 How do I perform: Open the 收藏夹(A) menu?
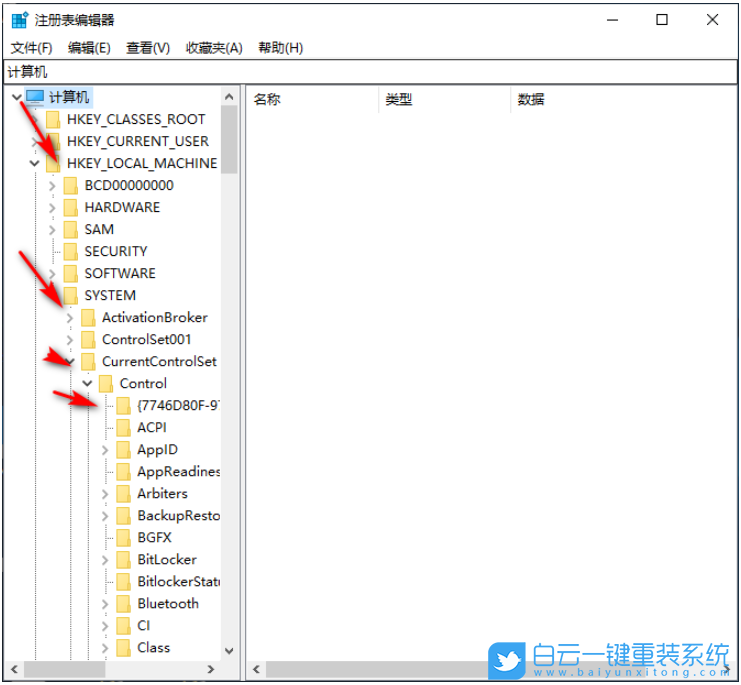point(214,48)
